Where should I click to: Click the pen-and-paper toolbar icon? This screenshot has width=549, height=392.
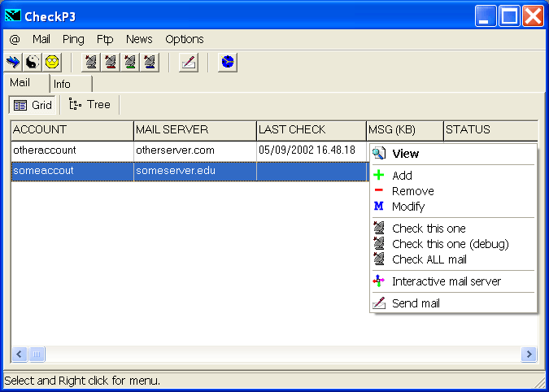pyautogui.click(x=189, y=63)
